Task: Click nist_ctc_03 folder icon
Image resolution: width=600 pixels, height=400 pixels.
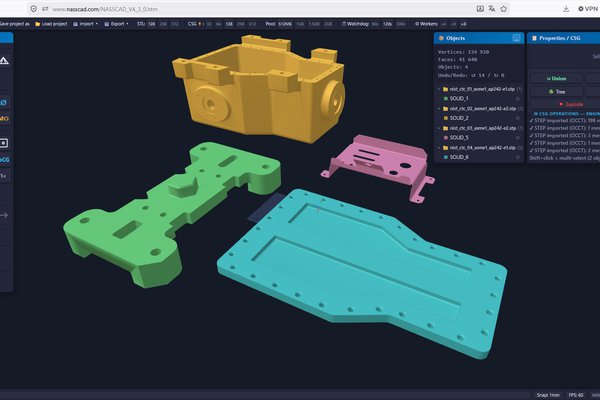Action: click(445, 128)
